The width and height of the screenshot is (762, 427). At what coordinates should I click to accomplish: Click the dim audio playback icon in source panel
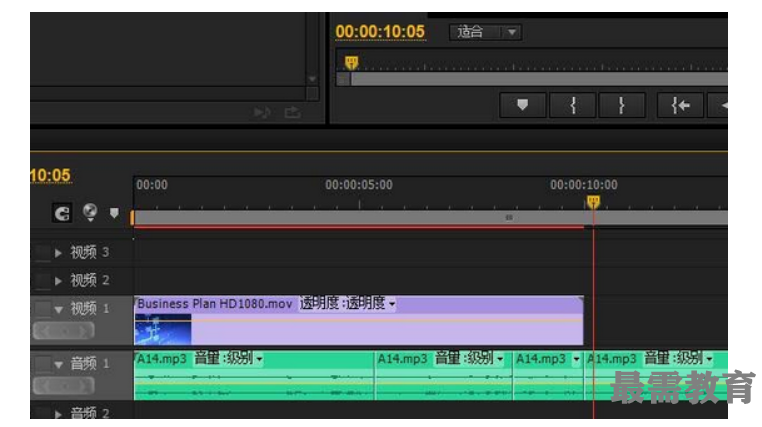(262, 113)
